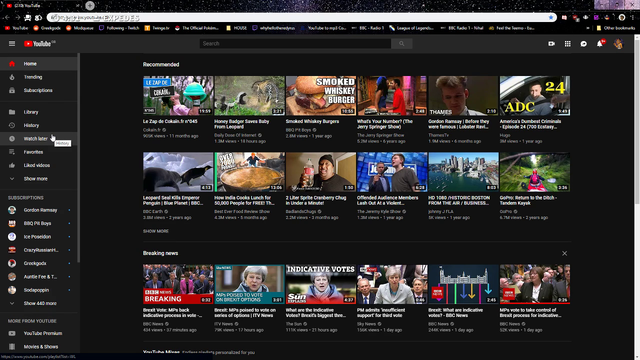
Task: Open the YouTube apps grid icon
Action: tap(567, 44)
